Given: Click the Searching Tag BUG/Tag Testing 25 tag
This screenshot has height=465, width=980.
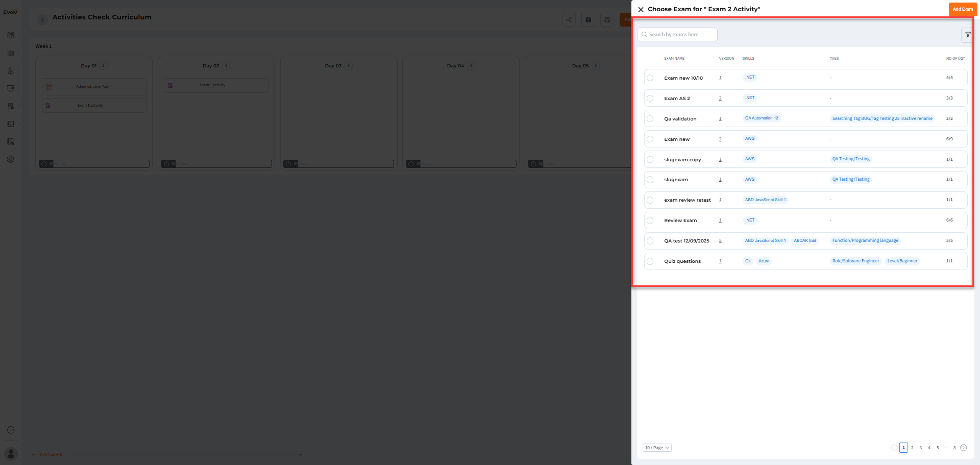Looking at the screenshot, I should click(x=883, y=118).
